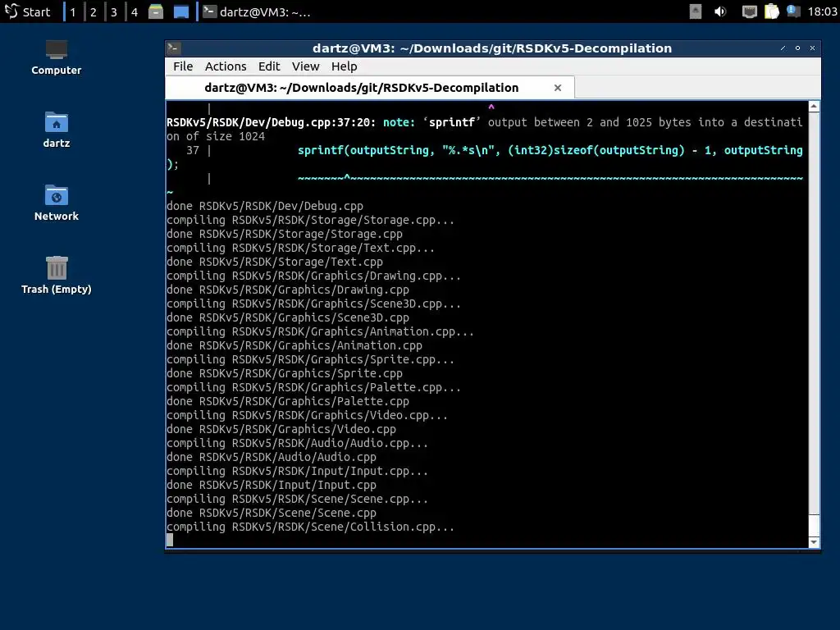Image resolution: width=840 pixels, height=630 pixels.
Task: Switch to workspace 1
Action: point(73,11)
